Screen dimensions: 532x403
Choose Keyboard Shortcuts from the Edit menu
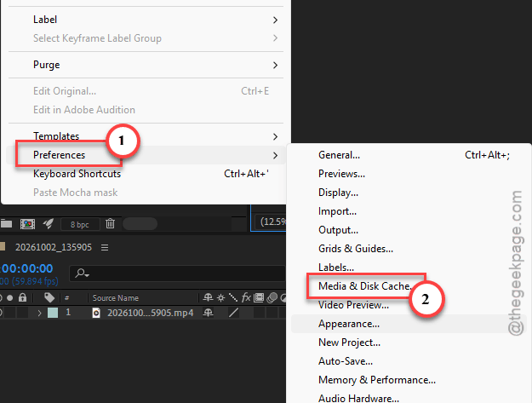(146, 174)
